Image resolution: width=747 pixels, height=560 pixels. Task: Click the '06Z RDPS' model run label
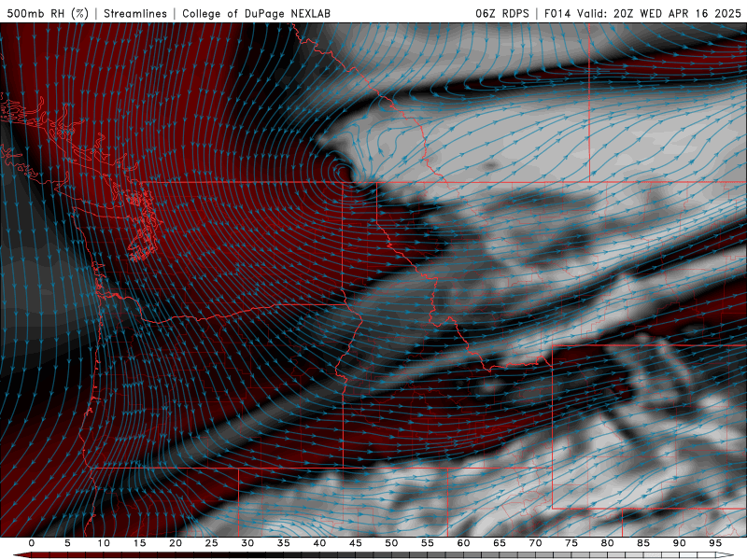[x=502, y=13]
